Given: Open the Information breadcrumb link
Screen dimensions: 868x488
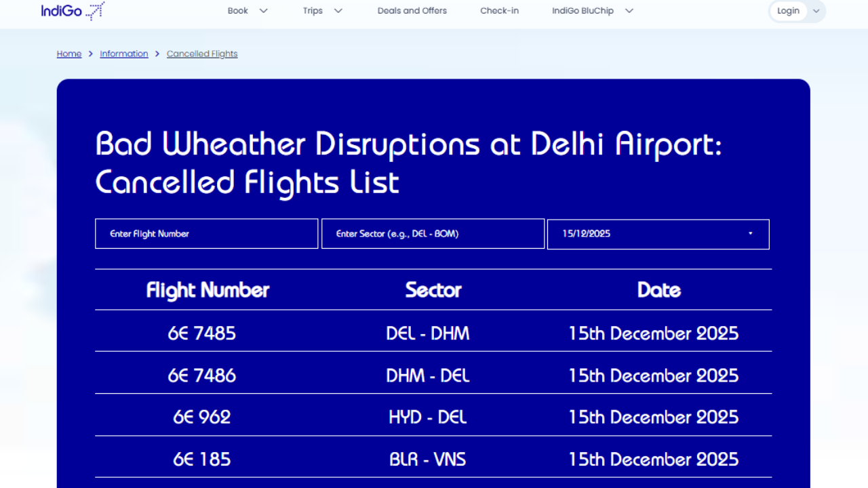Looking at the screenshot, I should click(x=124, y=54).
